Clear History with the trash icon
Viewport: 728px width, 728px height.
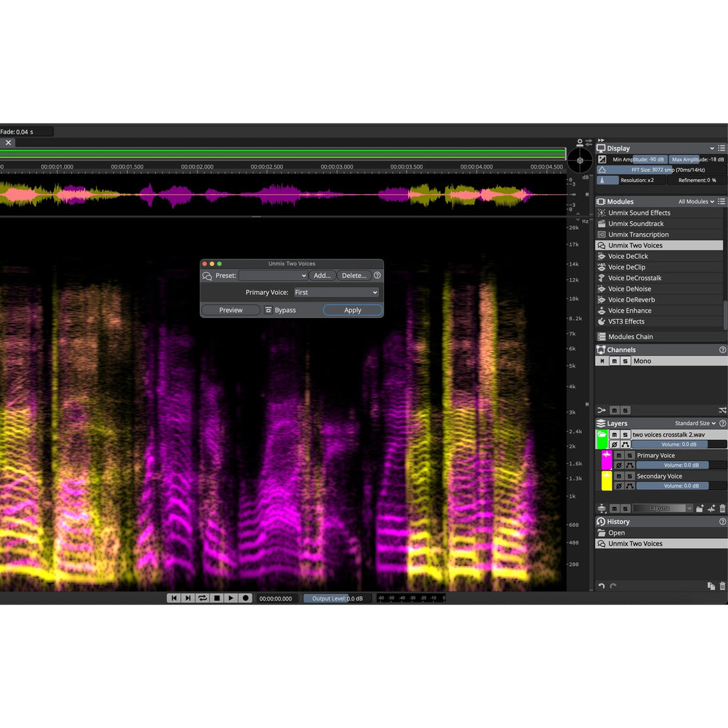click(x=722, y=586)
